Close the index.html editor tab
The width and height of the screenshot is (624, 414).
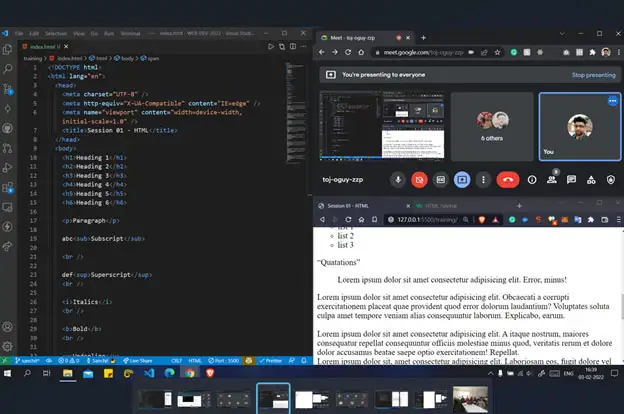click(x=66, y=47)
